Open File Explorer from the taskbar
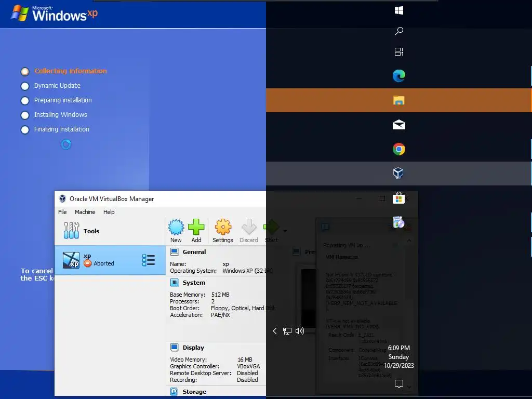 click(x=399, y=100)
